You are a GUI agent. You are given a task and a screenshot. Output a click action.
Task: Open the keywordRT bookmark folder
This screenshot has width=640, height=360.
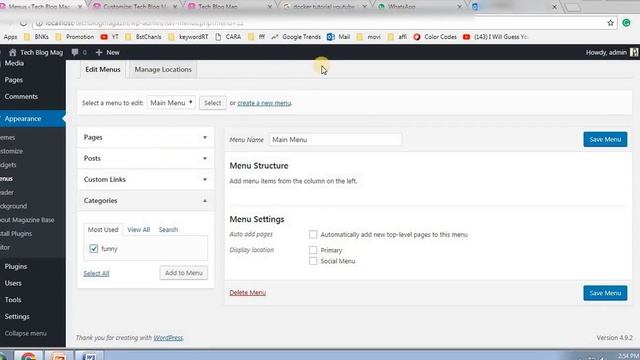point(188,37)
